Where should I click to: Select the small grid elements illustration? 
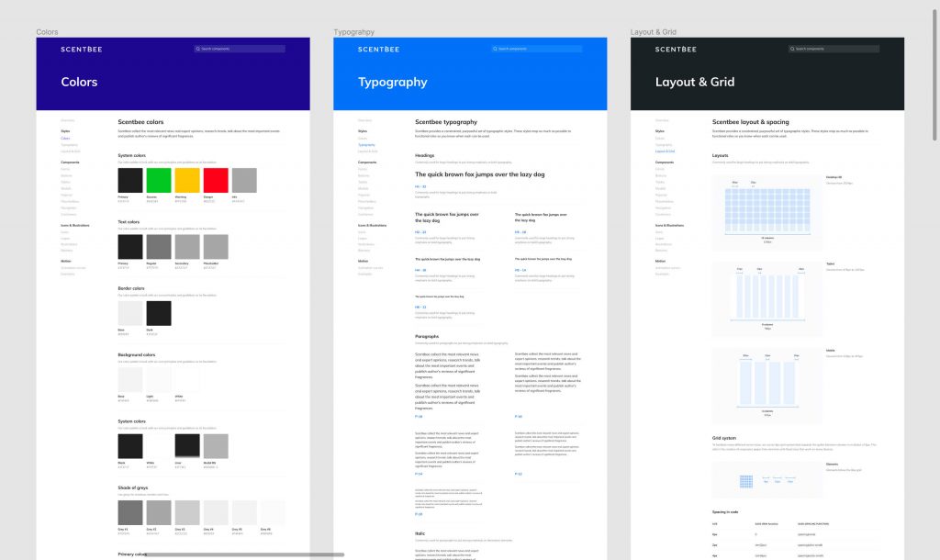tap(767, 480)
